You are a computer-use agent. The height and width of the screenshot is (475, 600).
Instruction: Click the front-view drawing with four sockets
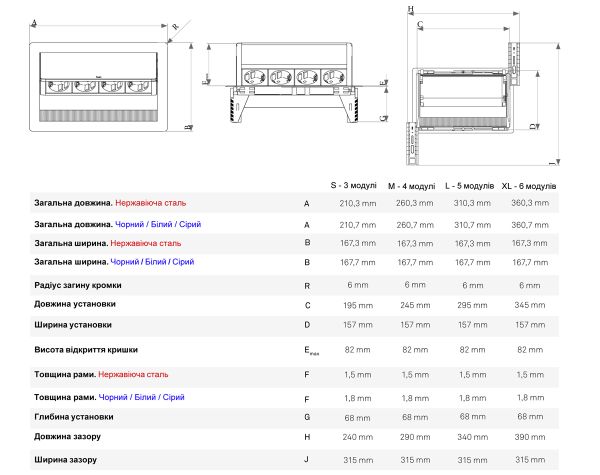click(294, 84)
